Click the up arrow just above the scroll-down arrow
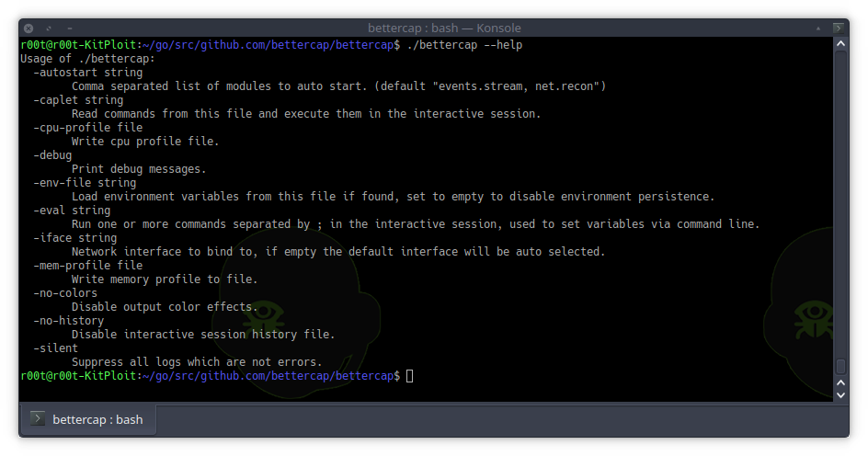The width and height of the screenshot is (868, 456). [x=839, y=381]
